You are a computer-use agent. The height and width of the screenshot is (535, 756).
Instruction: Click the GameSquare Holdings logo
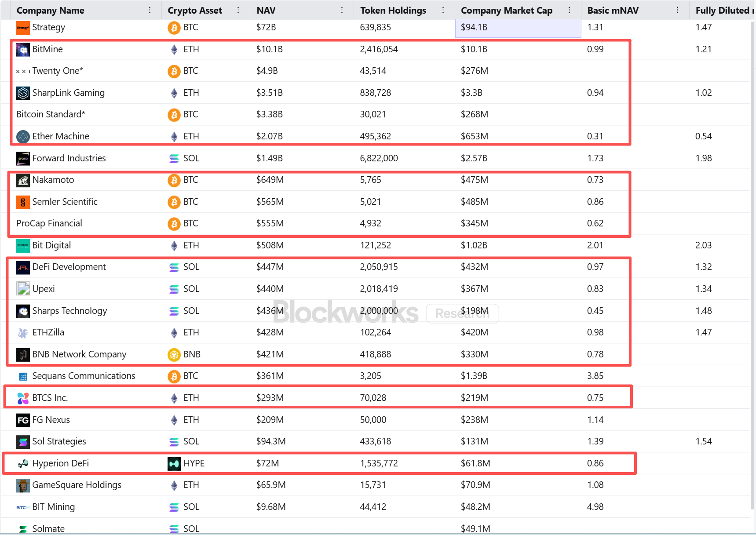pos(23,485)
